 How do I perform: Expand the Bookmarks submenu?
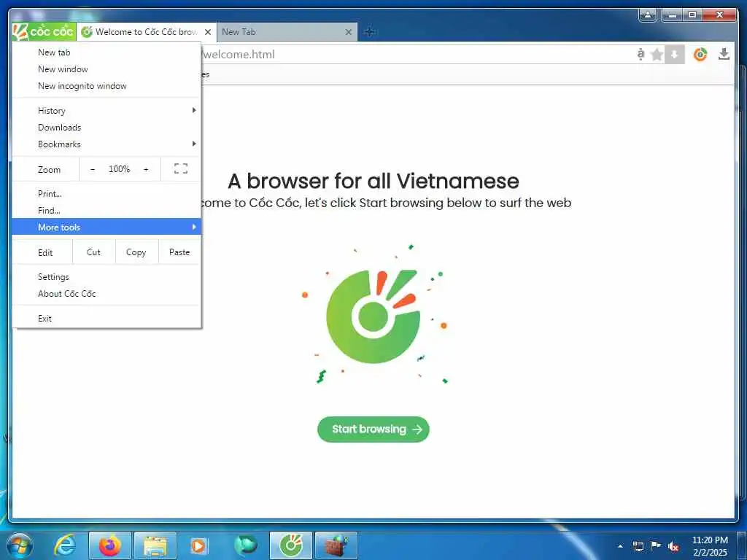click(107, 144)
